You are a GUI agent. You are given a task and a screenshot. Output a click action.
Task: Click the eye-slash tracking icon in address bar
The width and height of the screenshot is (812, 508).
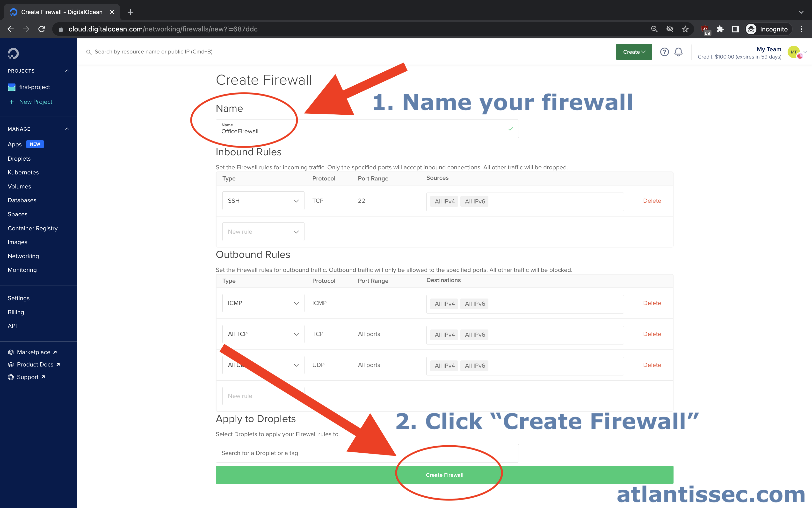tap(670, 29)
